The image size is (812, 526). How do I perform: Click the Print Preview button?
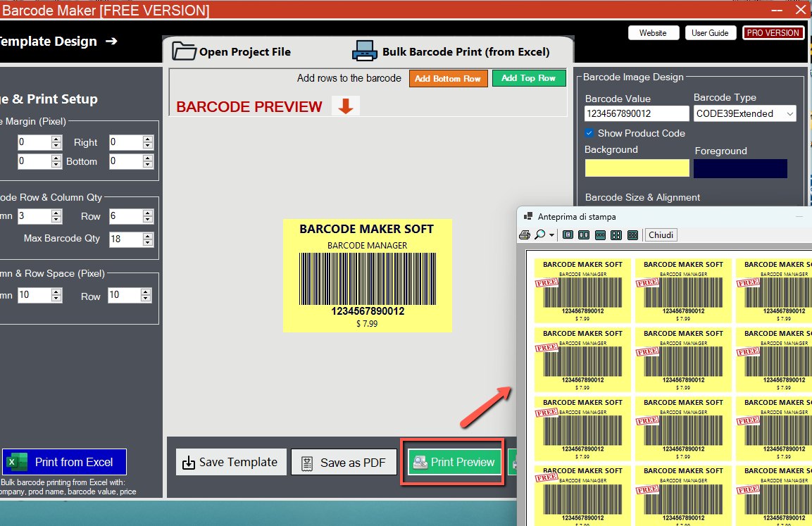454,462
